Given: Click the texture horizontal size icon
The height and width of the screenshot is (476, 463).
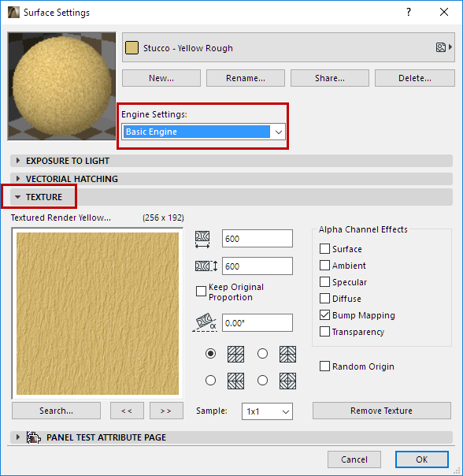Looking at the screenshot, I should coord(202,240).
